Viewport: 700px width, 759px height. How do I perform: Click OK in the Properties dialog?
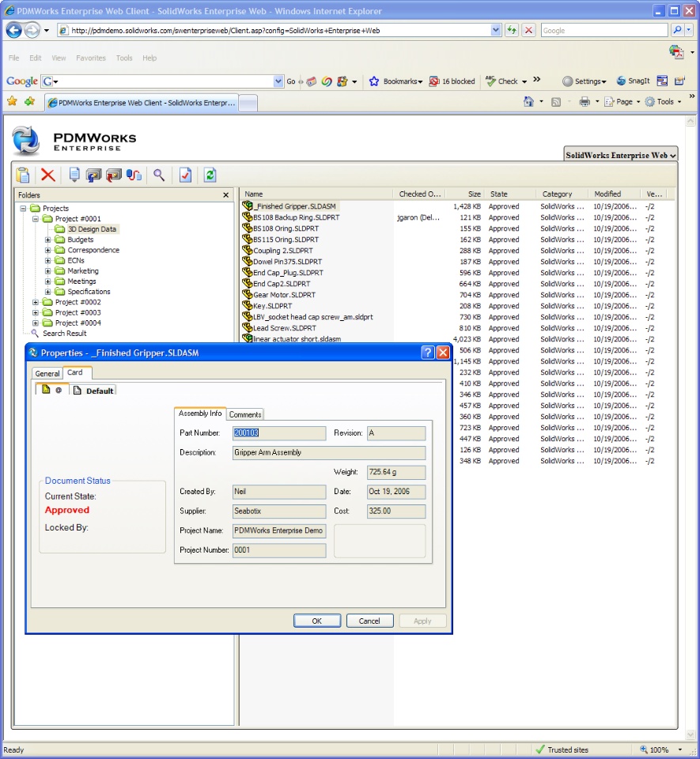pos(317,621)
